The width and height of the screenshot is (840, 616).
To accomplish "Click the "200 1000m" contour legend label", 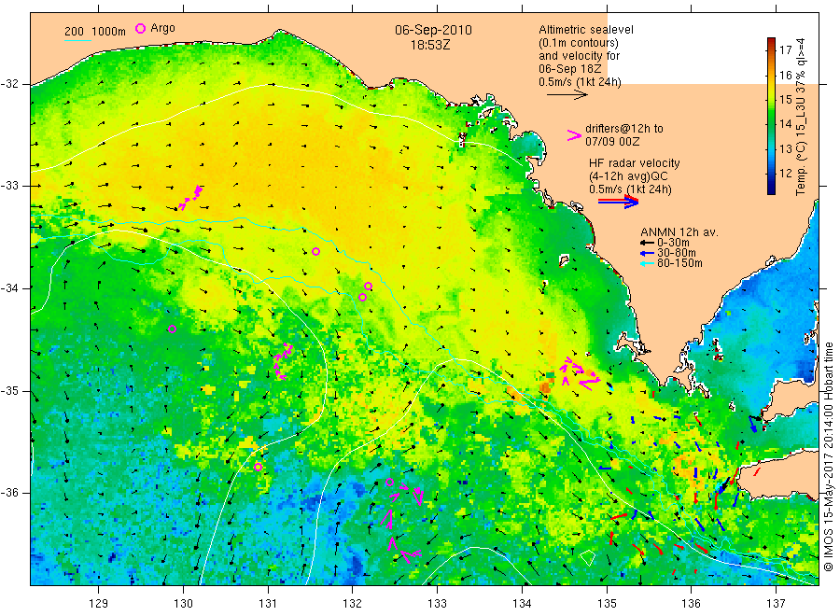I will click(x=95, y=32).
